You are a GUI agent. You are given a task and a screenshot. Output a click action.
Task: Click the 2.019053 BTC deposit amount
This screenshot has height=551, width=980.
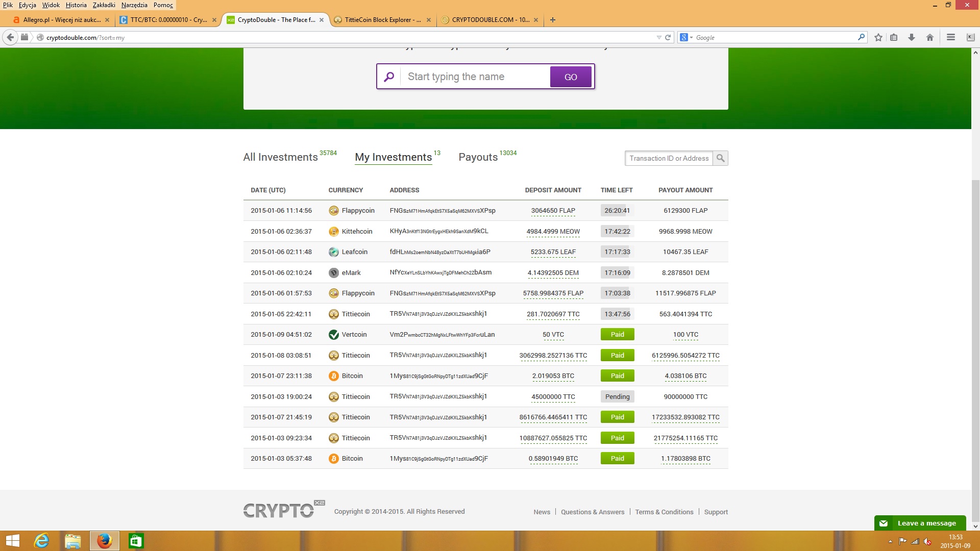point(553,376)
